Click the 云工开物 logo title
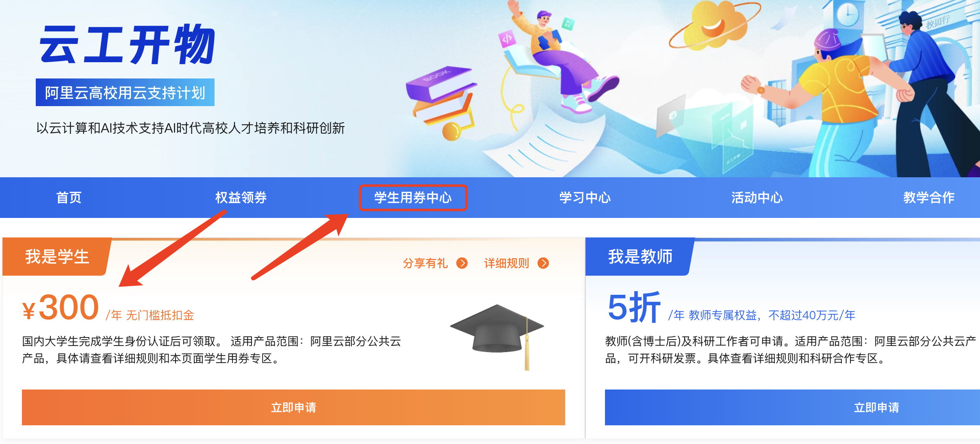This screenshot has width=980, height=444. [127, 44]
